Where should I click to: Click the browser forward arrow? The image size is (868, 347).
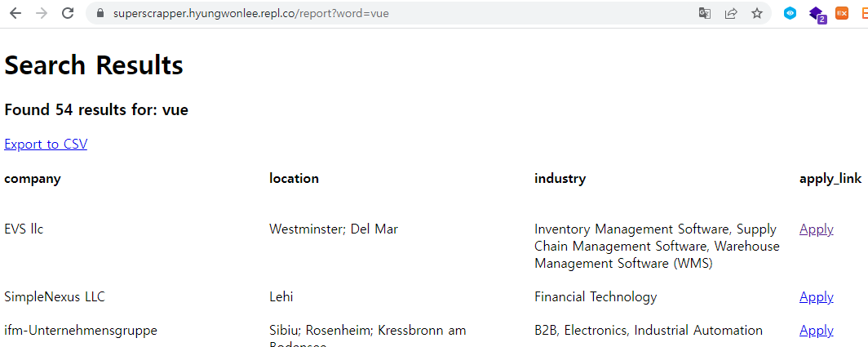click(42, 13)
